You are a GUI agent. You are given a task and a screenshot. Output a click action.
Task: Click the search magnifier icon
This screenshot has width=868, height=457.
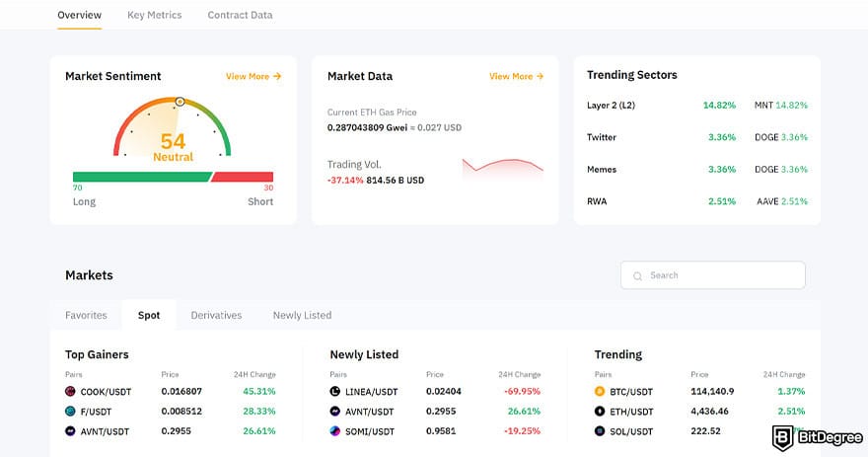coord(638,275)
